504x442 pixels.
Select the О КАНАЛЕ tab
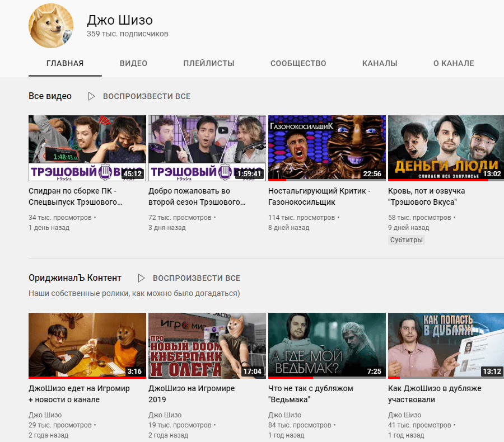click(454, 63)
